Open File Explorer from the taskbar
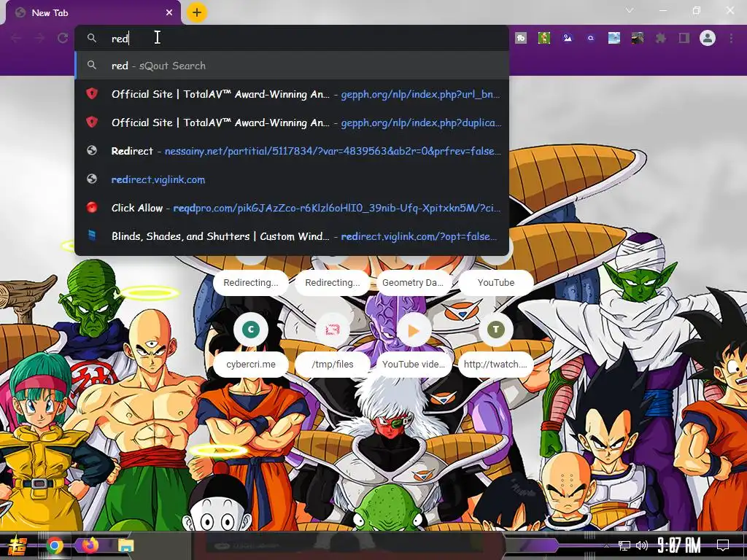Viewport: 747px width, 560px height. click(x=126, y=545)
